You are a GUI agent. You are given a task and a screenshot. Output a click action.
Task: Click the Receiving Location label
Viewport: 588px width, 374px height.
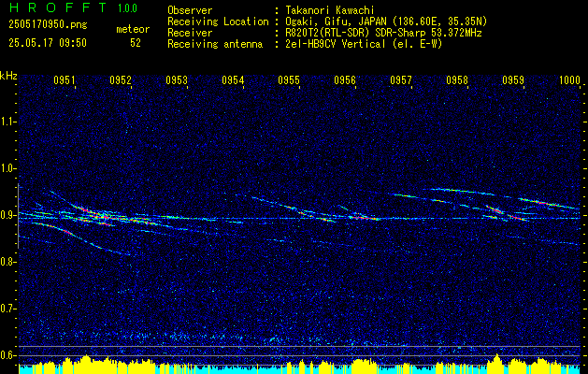point(218,22)
